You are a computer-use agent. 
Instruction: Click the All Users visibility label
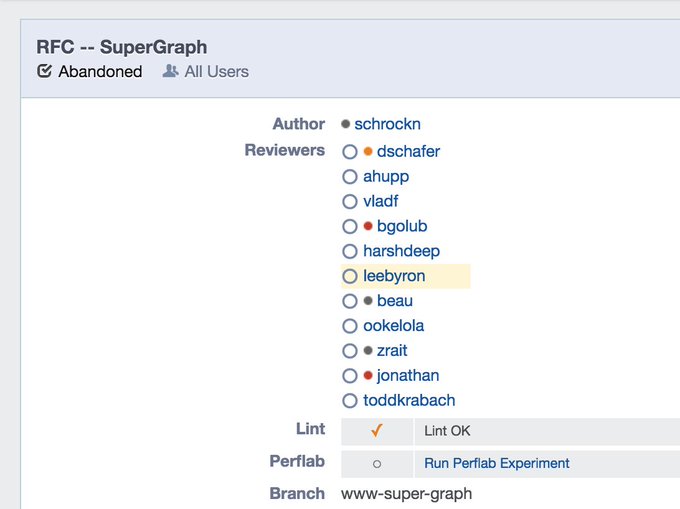tap(216, 72)
